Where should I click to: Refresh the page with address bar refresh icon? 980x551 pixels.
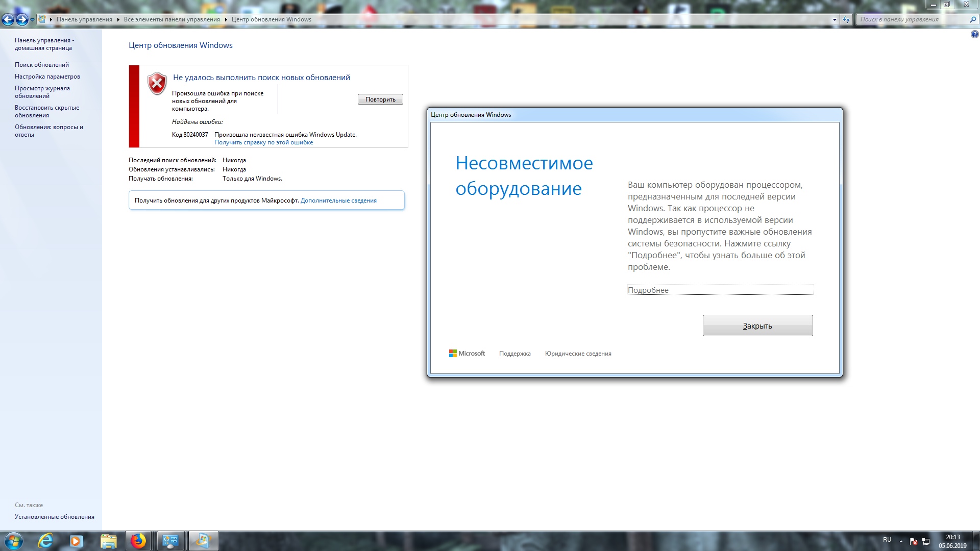[x=846, y=19]
